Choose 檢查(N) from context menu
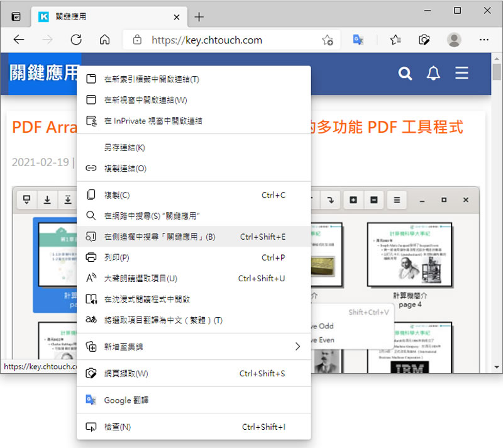Viewport: 503px width, 448px height. click(x=194, y=427)
